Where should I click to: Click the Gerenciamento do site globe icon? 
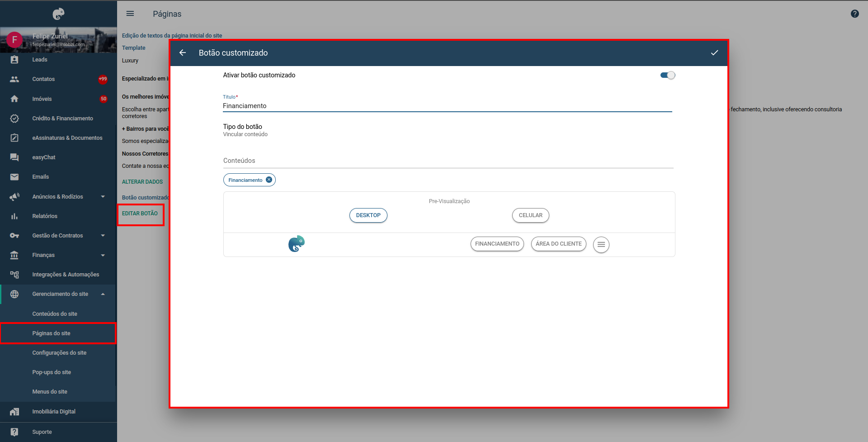click(x=14, y=294)
